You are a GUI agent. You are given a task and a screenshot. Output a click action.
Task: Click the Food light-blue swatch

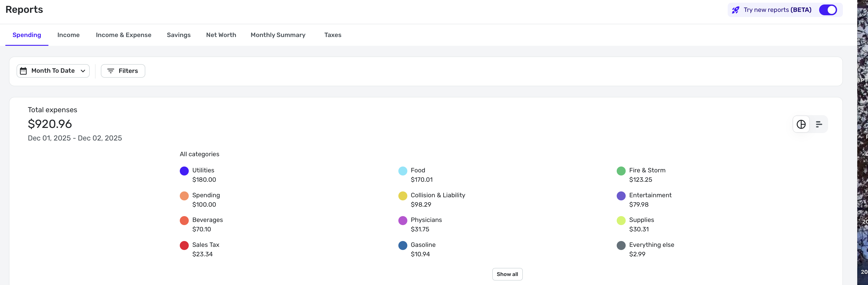[403, 171]
